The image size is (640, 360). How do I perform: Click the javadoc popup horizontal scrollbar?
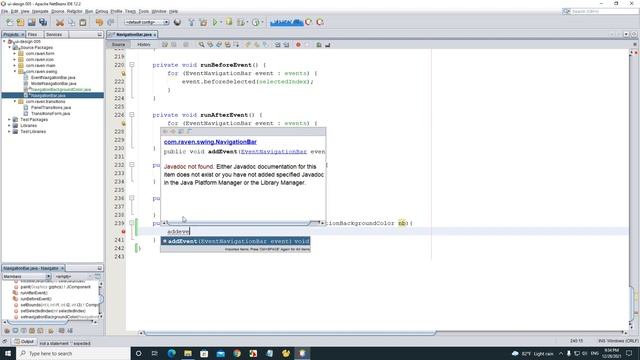click(x=239, y=223)
